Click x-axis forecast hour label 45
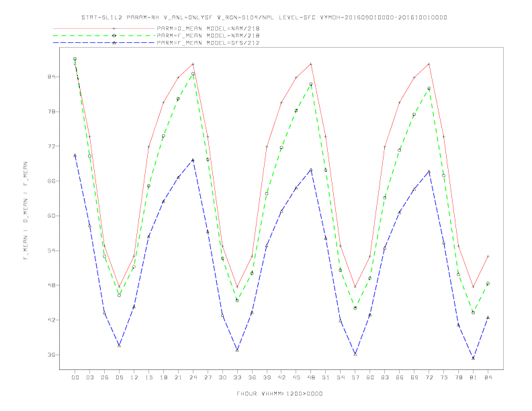Viewport: 532px width, 411px height. [296, 377]
